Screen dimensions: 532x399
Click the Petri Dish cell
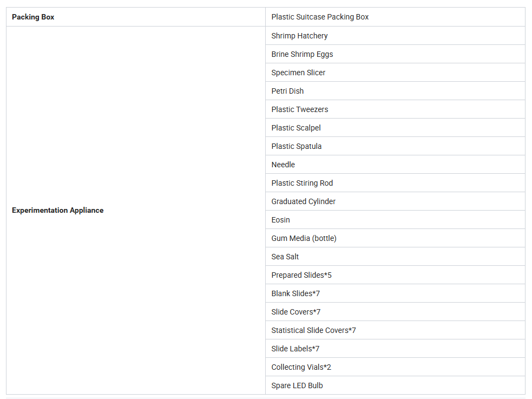[395, 91]
